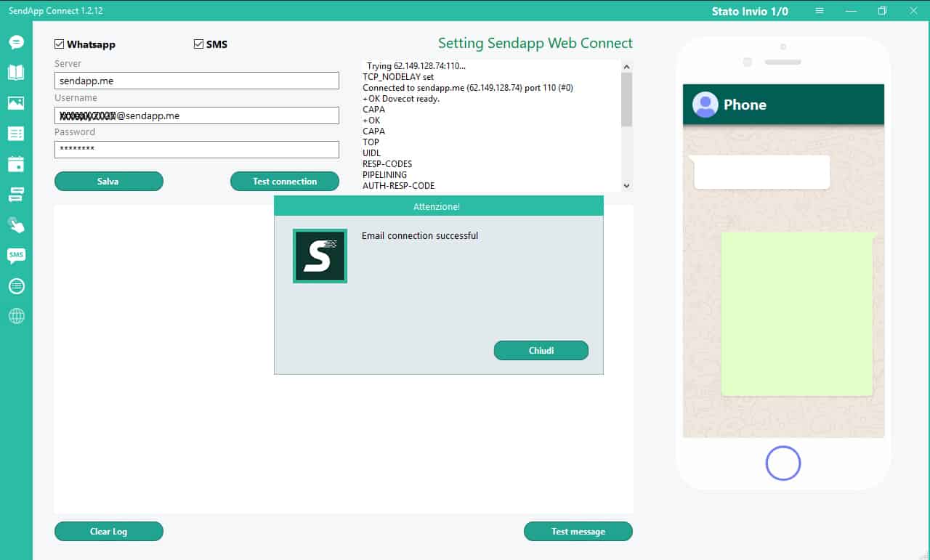930x560 pixels.
Task: Click the globe web sidebar icon
Action: [16, 316]
